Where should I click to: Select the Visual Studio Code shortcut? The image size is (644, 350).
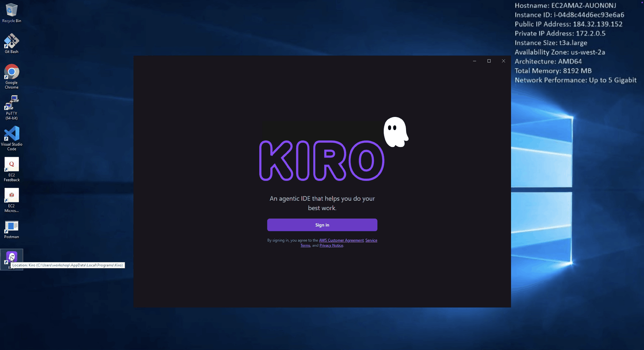[x=12, y=138]
